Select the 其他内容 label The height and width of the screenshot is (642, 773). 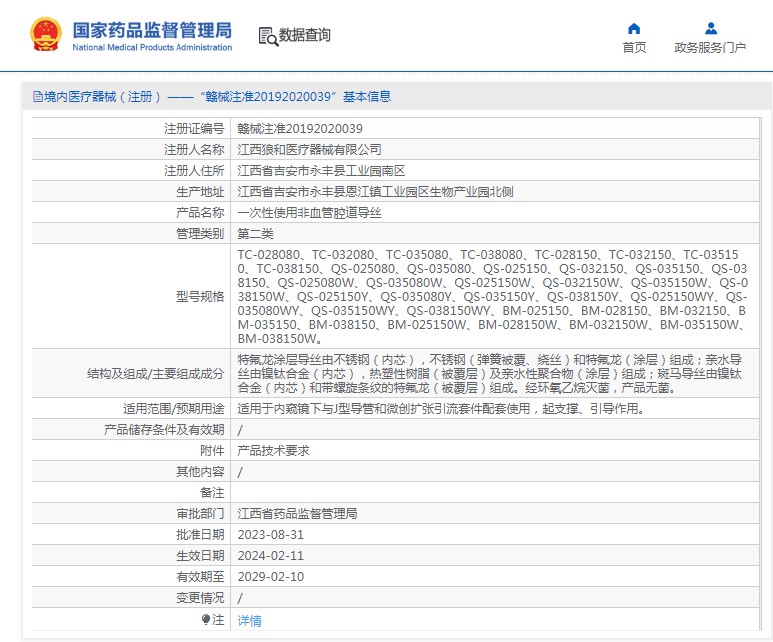point(200,472)
